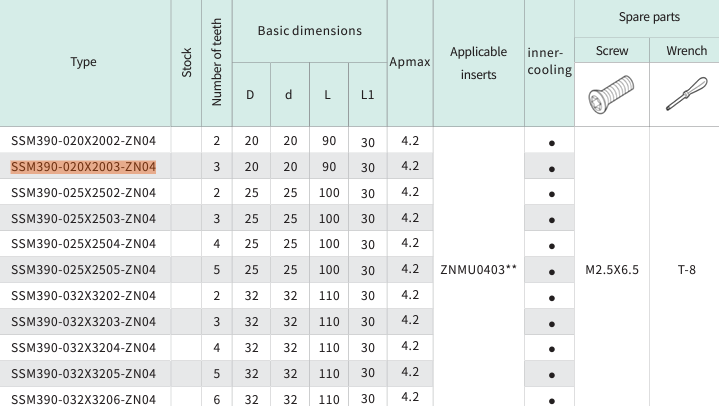This screenshot has height=406, width=719.
Task: Click the M2.5X6.5 screw specification
Action: (612, 269)
